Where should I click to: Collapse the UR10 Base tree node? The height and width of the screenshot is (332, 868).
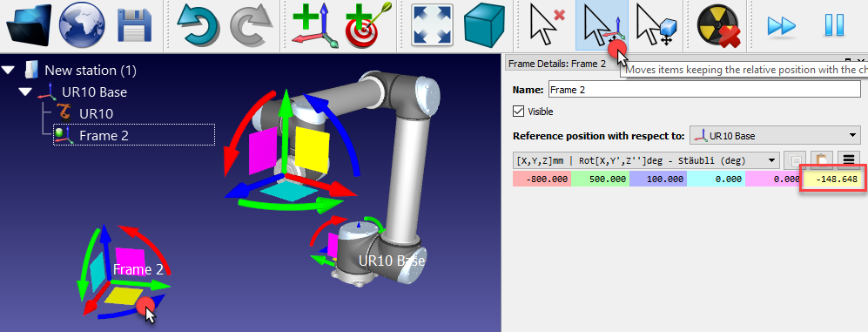[x=25, y=91]
